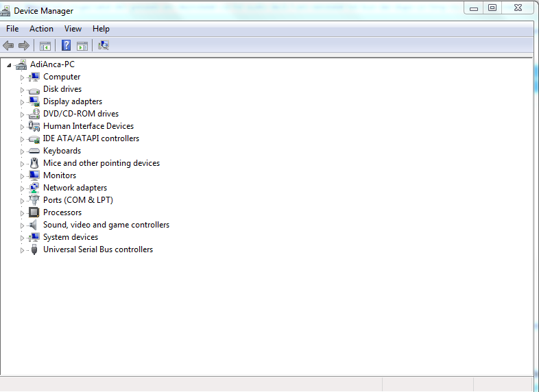The image size is (539, 392).
Task: Select the AdiAnca-PC label
Action: [x=52, y=64]
